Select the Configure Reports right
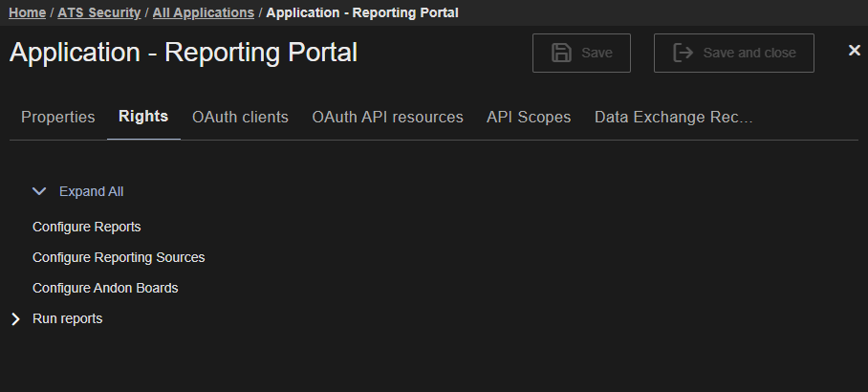Viewport: 868px width, 392px height. click(86, 228)
